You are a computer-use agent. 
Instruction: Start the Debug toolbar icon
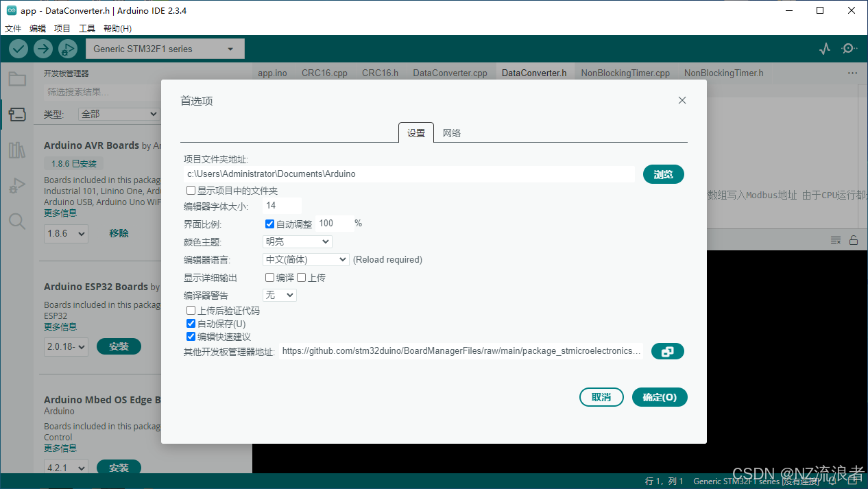click(x=68, y=49)
